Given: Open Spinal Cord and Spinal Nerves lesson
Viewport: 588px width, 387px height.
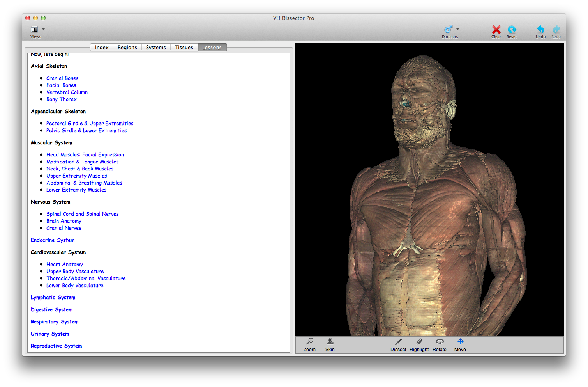Looking at the screenshot, I should [x=83, y=214].
